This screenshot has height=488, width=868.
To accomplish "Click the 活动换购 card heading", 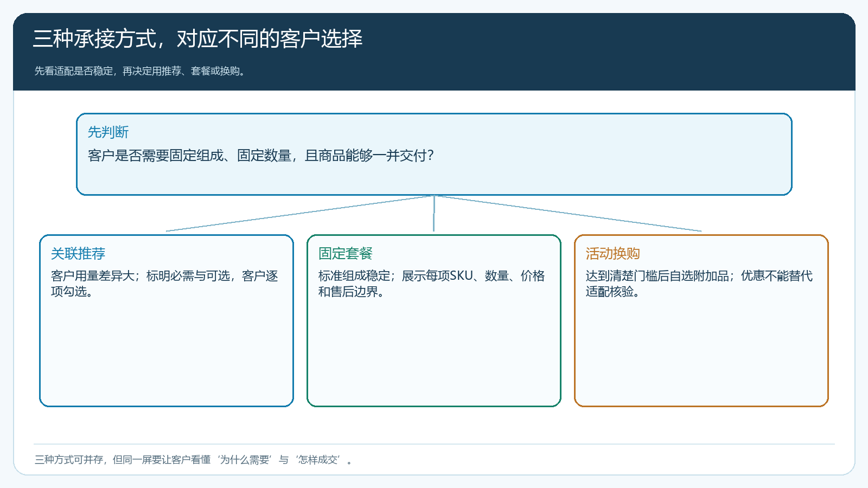I will [613, 254].
